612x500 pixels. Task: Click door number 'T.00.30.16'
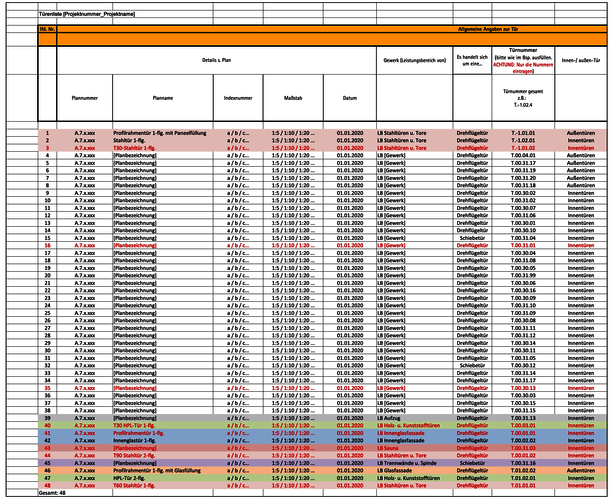523,290
